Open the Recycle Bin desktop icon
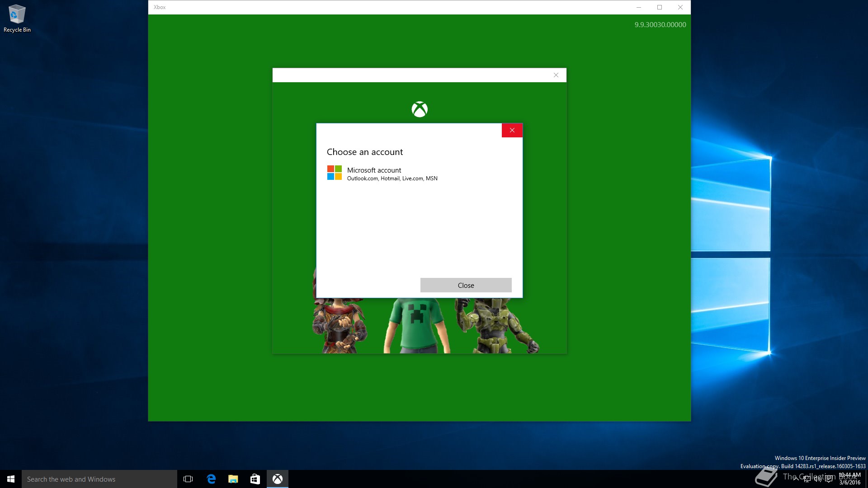Viewport: 868px width, 488px height. click(17, 19)
